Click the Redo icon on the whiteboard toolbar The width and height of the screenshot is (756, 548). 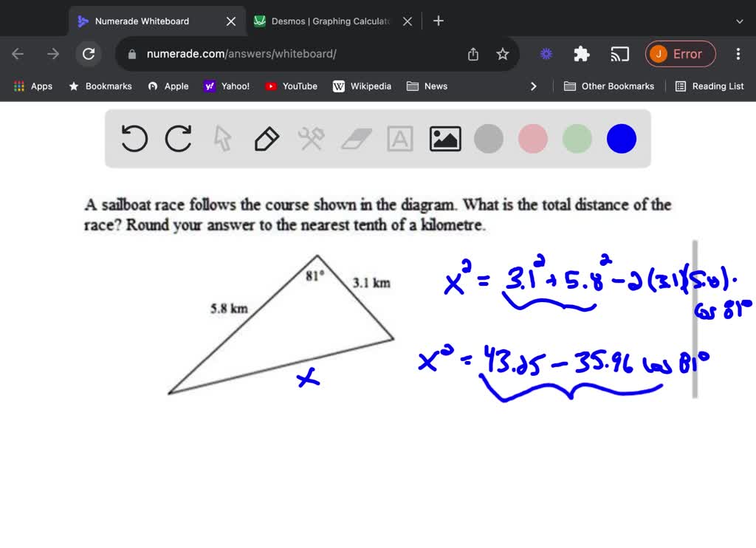coord(178,138)
